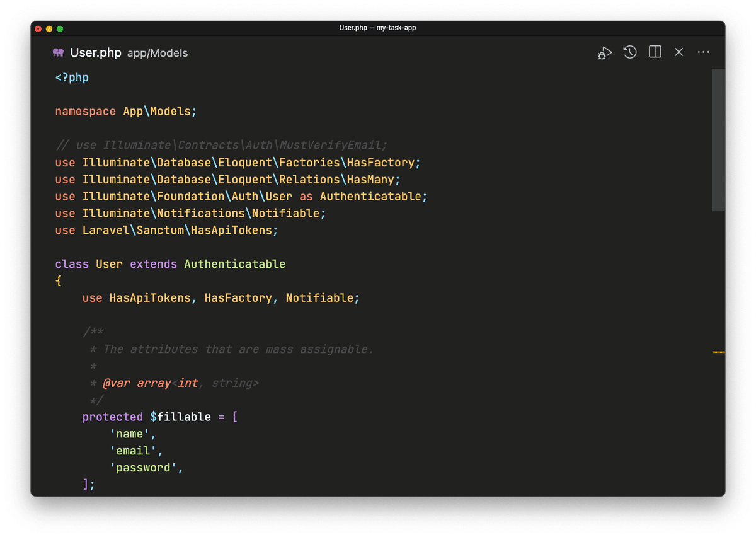The width and height of the screenshot is (756, 537).
Task: Click the <?php opening tag
Action: coord(72,78)
